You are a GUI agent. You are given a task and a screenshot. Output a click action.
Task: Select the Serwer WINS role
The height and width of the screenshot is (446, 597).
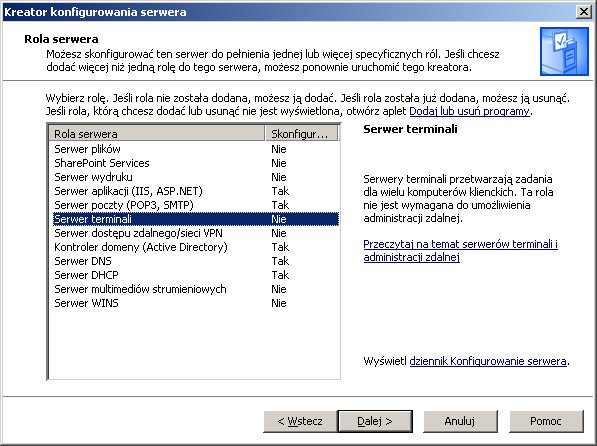point(196,303)
